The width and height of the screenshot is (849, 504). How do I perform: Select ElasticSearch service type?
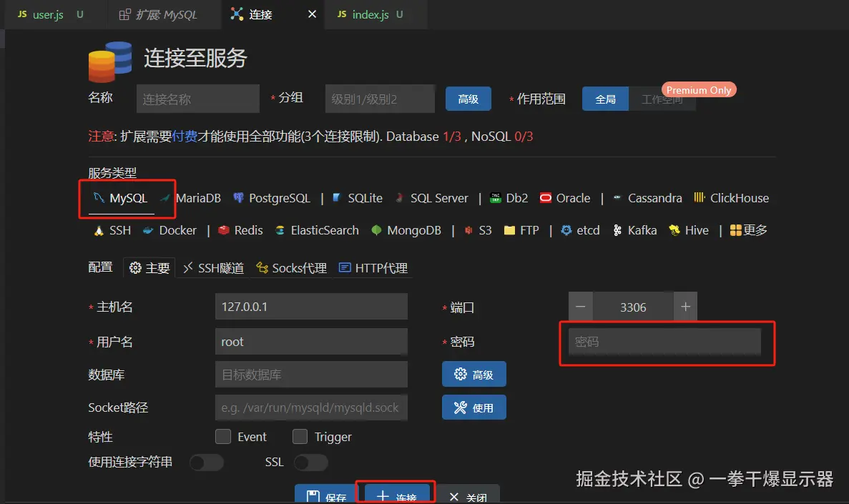pyautogui.click(x=318, y=230)
